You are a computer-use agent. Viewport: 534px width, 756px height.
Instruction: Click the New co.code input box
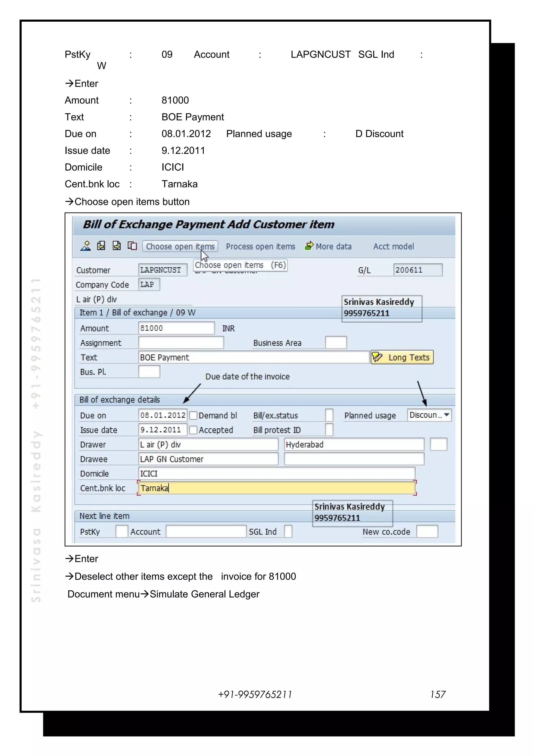(427, 531)
